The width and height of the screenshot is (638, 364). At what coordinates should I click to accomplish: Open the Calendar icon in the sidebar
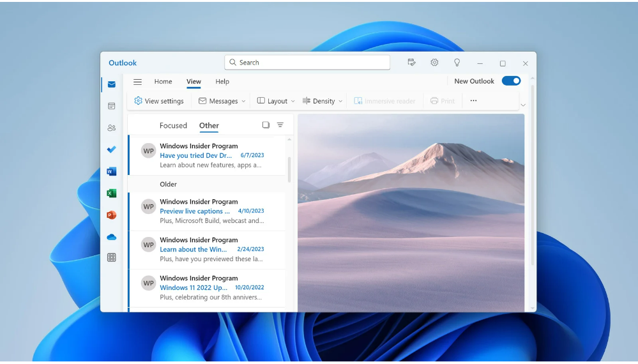[112, 106]
